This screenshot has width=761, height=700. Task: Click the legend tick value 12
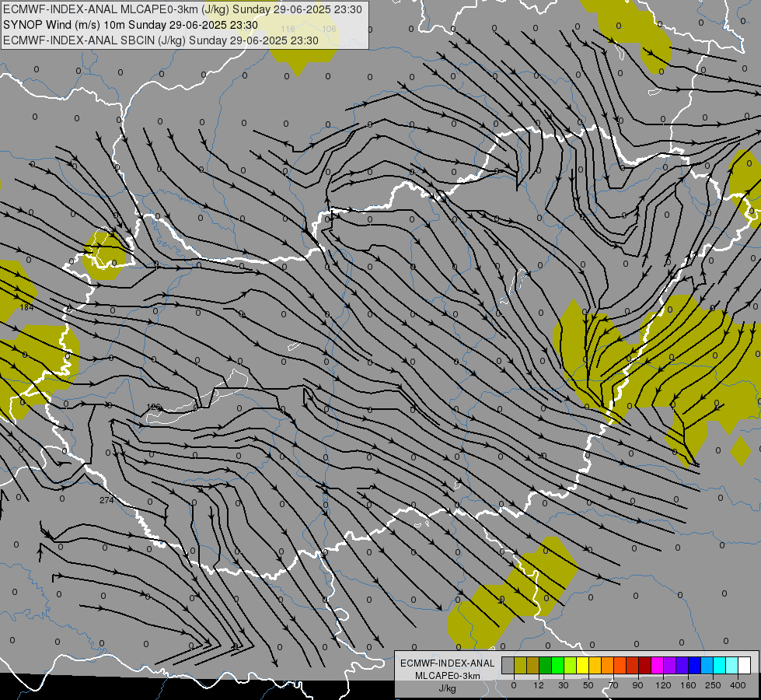(539, 685)
